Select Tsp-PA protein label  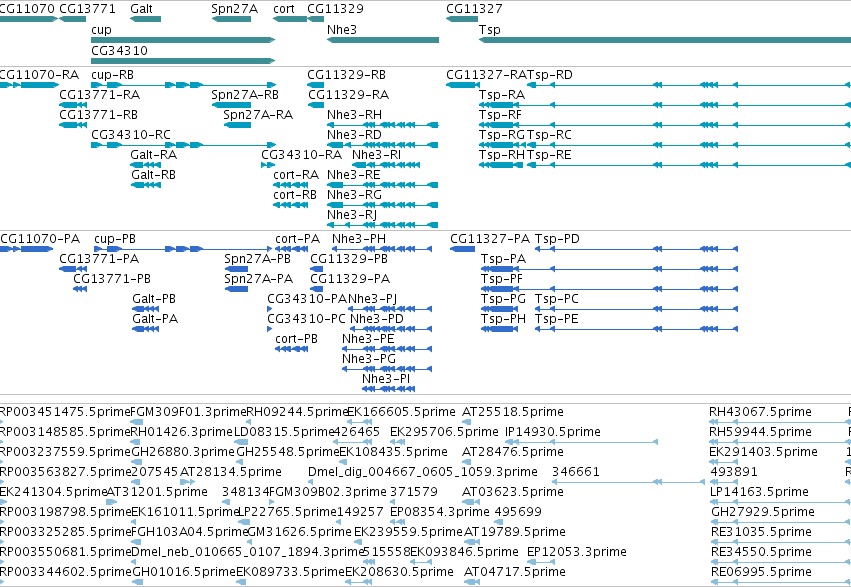503,259
